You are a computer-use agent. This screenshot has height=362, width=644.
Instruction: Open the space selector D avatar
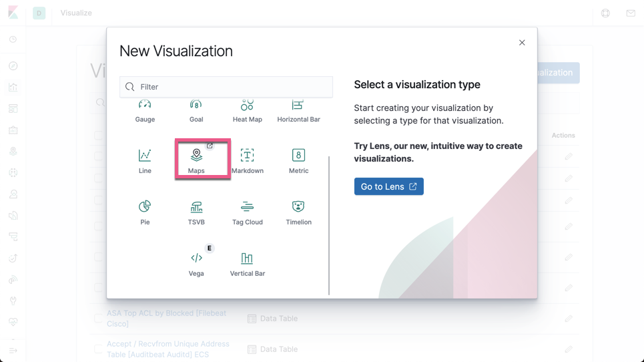pyautogui.click(x=39, y=13)
